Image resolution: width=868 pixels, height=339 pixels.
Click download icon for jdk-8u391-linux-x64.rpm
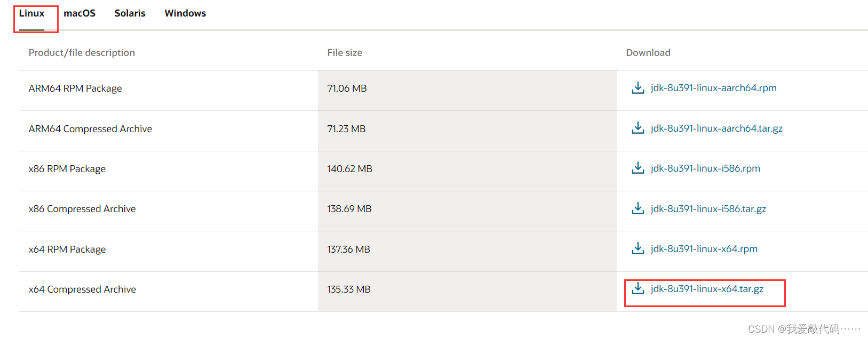(638, 249)
